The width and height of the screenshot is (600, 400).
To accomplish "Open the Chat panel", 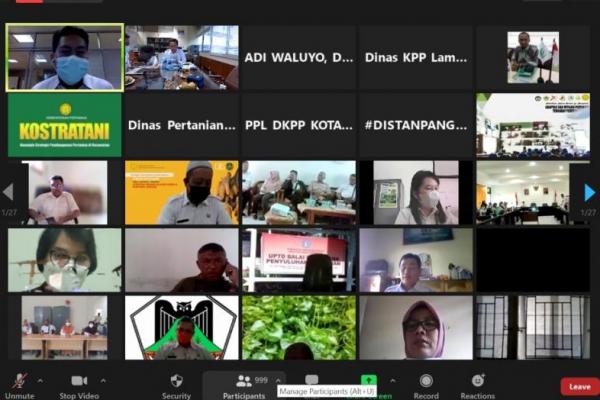I will pyautogui.click(x=311, y=380).
